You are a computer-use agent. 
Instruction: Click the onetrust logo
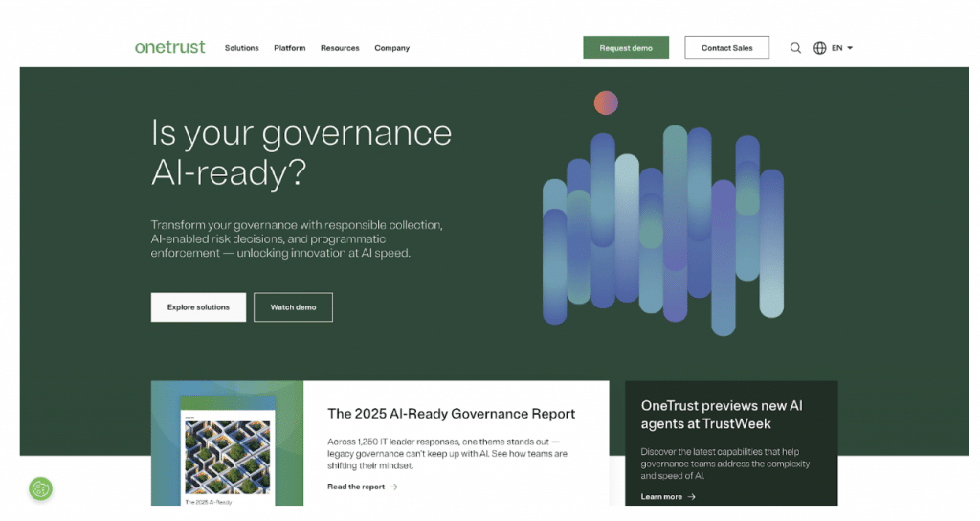click(169, 47)
